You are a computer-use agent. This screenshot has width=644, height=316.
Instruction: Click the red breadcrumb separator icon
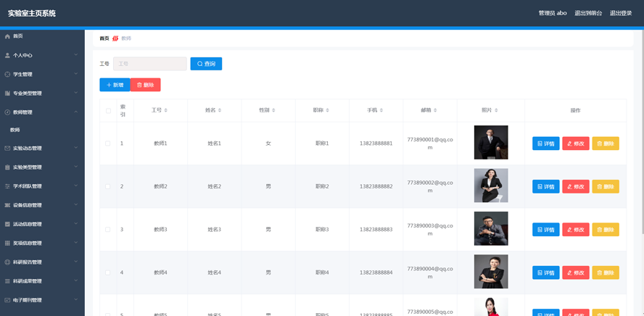115,38
